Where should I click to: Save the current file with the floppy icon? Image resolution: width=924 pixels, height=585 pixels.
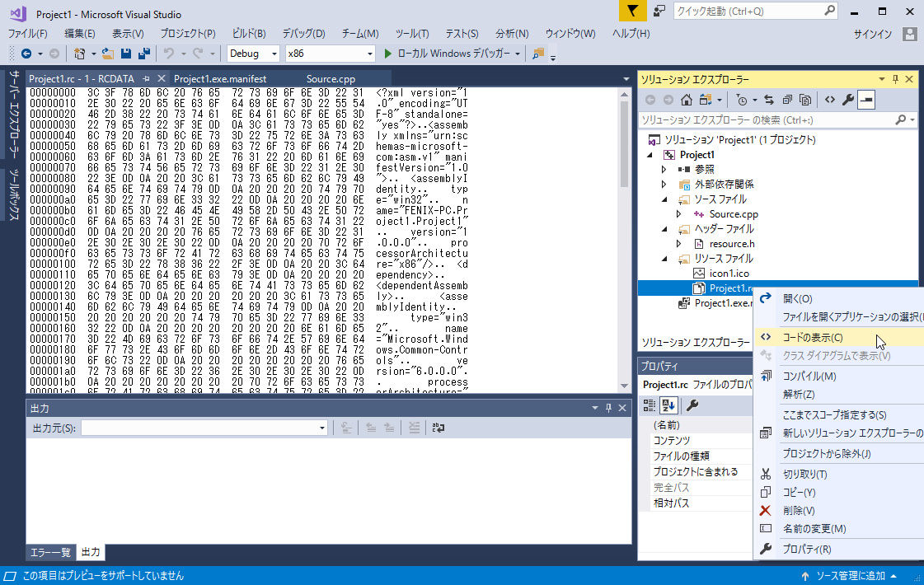(125, 54)
